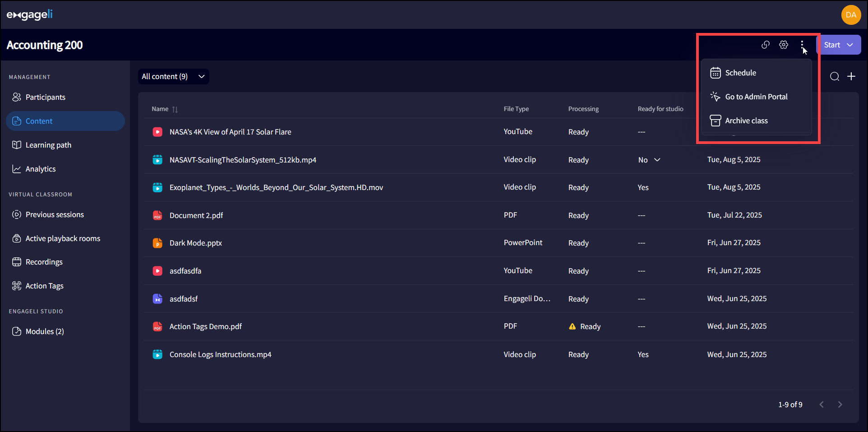Select Archive class menu option
The height and width of the screenshot is (432, 868).
[x=746, y=121]
